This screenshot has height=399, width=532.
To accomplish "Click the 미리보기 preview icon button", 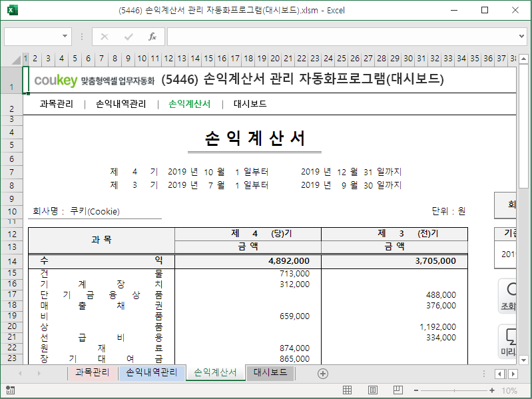I will pyautogui.click(x=508, y=342).
